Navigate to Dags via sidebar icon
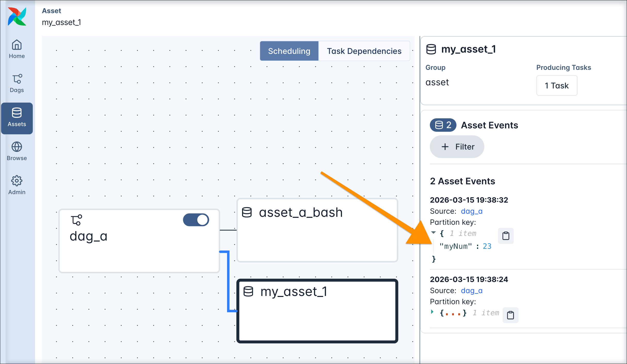The image size is (627, 364). pos(17,83)
